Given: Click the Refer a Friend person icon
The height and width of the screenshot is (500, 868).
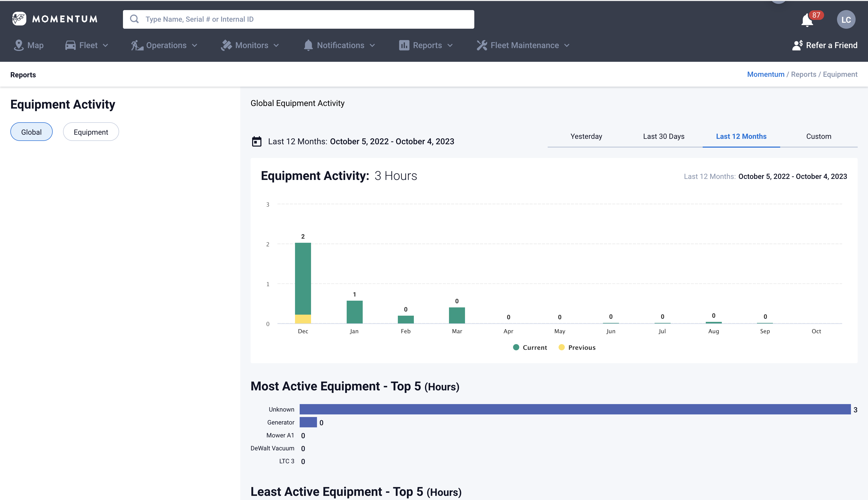Looking at the screenshot, I should [797, 45].
